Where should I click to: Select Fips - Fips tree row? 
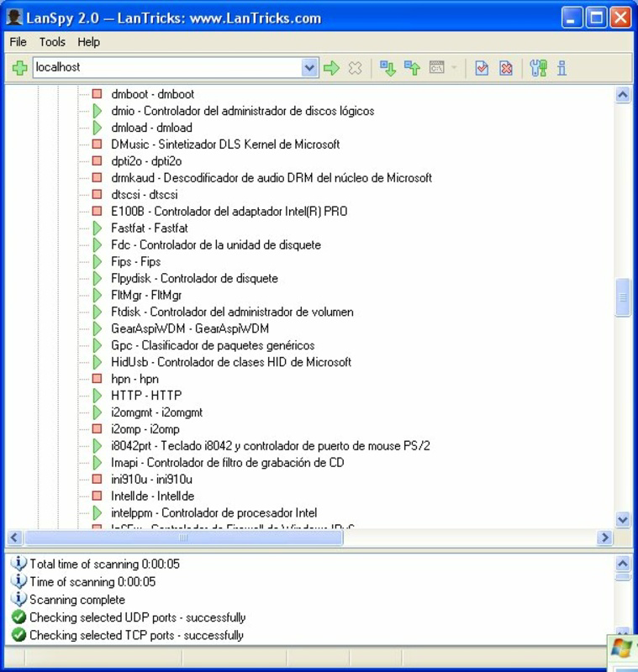coord(135,261)
